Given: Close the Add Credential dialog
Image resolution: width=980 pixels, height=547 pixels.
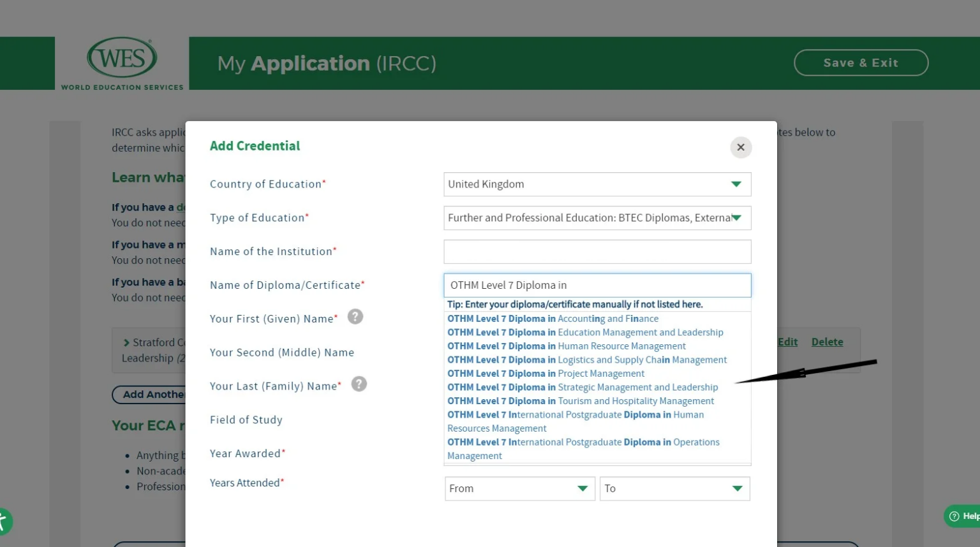Looking at the screenshot, I should [x=741, y=147].
